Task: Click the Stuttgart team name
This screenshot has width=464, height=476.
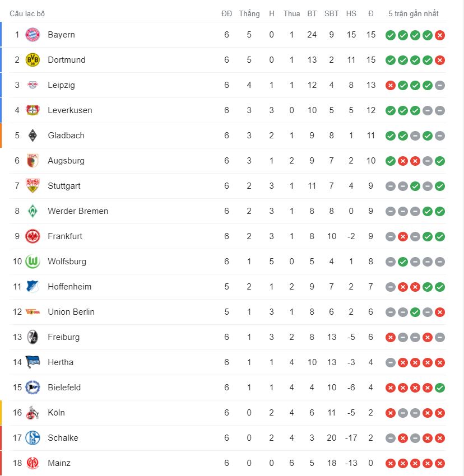Action: coord(64,186)
